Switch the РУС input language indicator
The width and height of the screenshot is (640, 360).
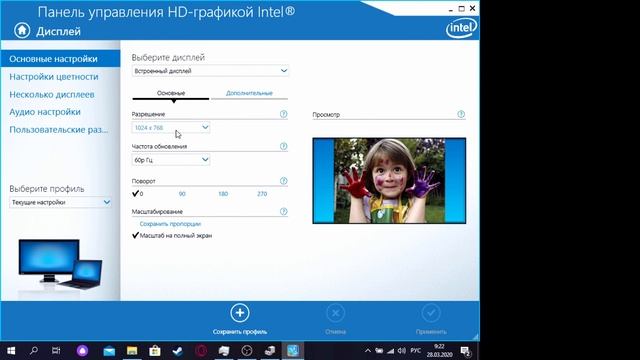pos(416,351)
